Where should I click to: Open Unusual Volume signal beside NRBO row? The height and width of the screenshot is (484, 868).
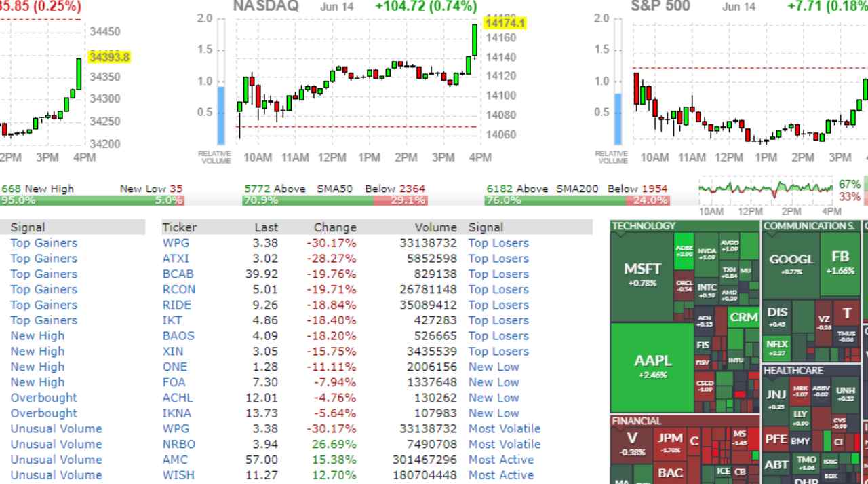point(56,445)
